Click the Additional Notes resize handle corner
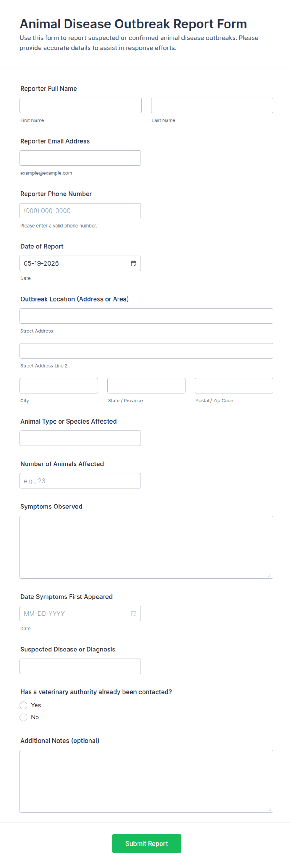 point(270,809)
